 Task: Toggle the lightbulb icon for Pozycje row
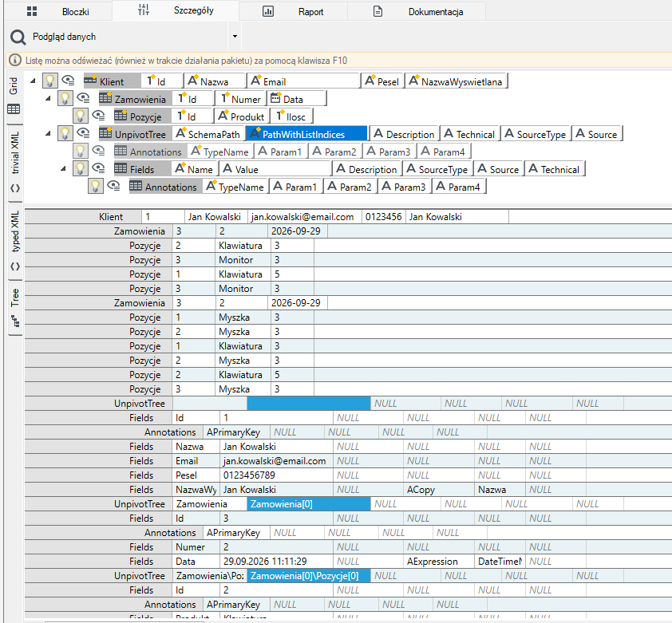(80, 116)
